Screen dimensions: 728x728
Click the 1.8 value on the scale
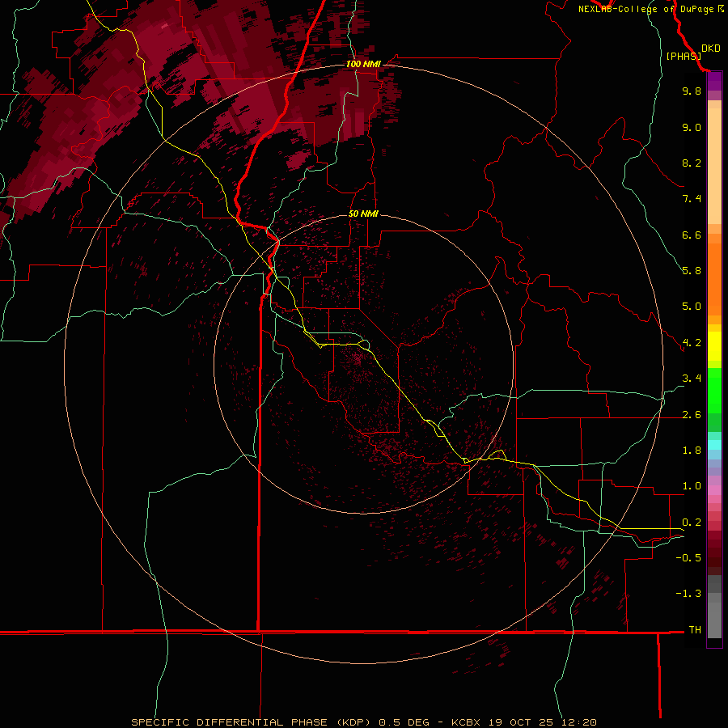click(x=692, y=451)
